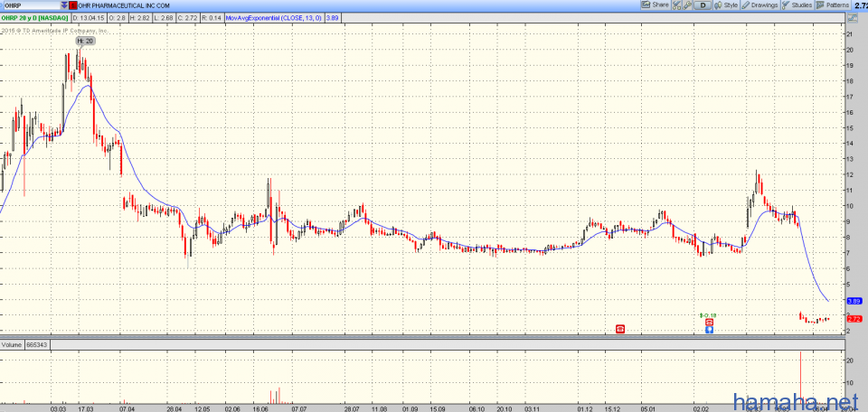Click the Volume panel label

[x=12, y=344]
